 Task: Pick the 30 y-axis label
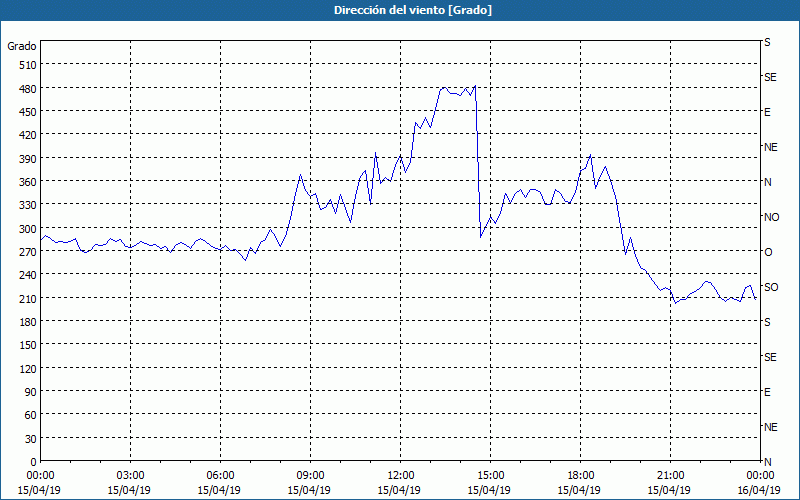coord(31,439)
